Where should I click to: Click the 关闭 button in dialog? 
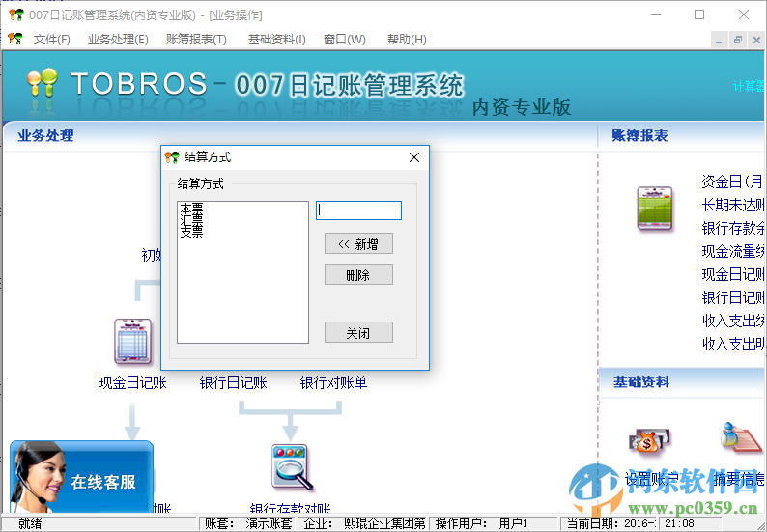[358, 332]
